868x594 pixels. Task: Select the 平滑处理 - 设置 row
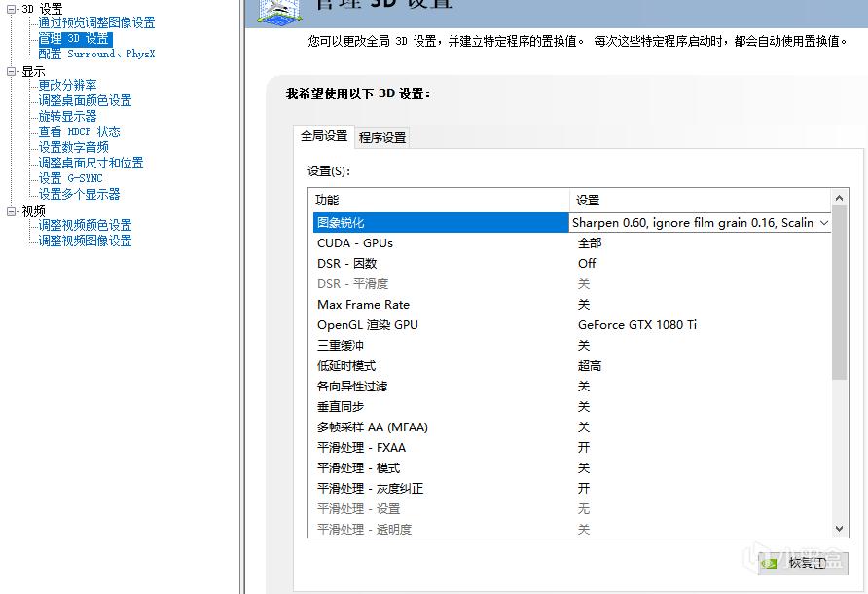point(572,509)
